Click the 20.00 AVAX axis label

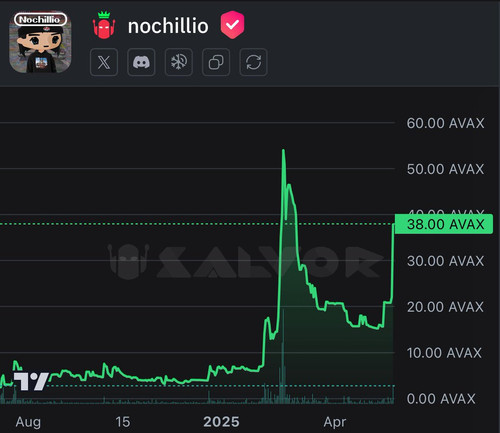[x=445, y=307]
